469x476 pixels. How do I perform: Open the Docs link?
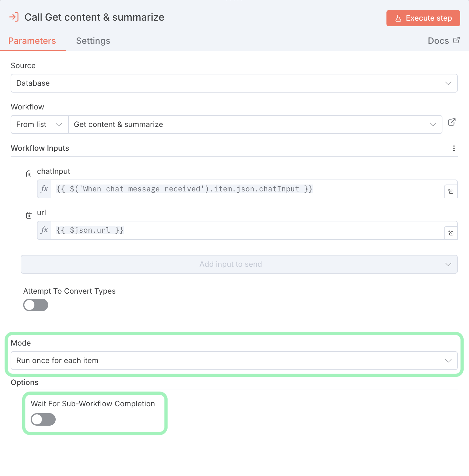[443, 41]
